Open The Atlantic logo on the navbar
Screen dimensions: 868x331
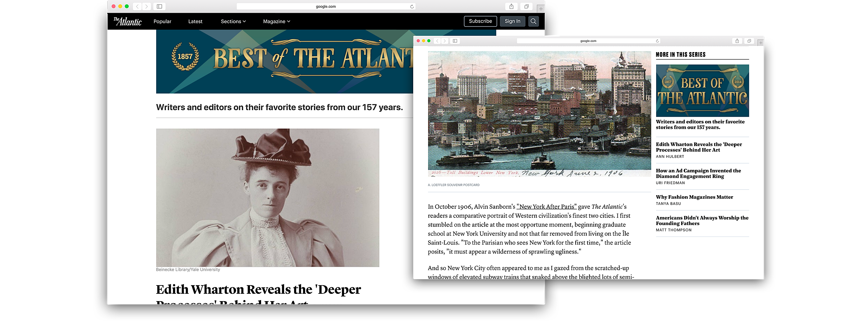coord(127,21)
